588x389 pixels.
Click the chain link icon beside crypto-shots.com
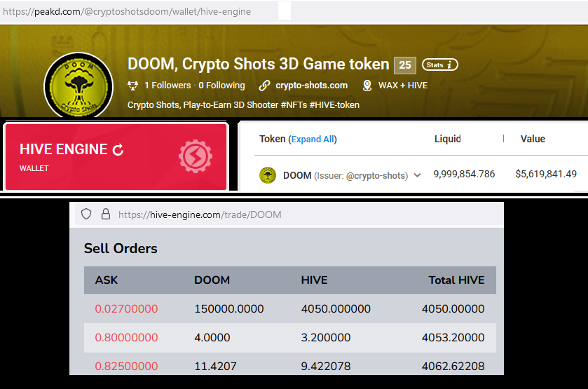(264, 86)
